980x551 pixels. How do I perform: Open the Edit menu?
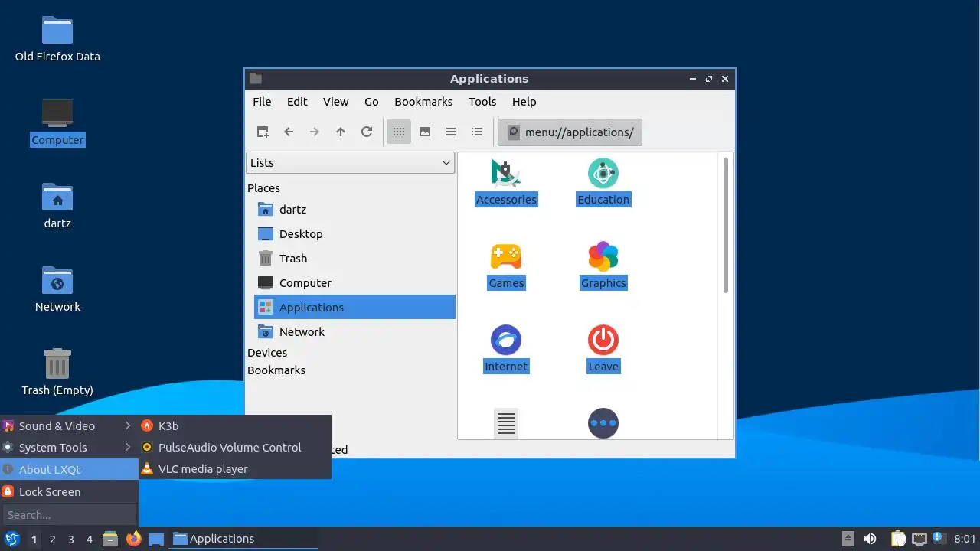coord(297,101)
